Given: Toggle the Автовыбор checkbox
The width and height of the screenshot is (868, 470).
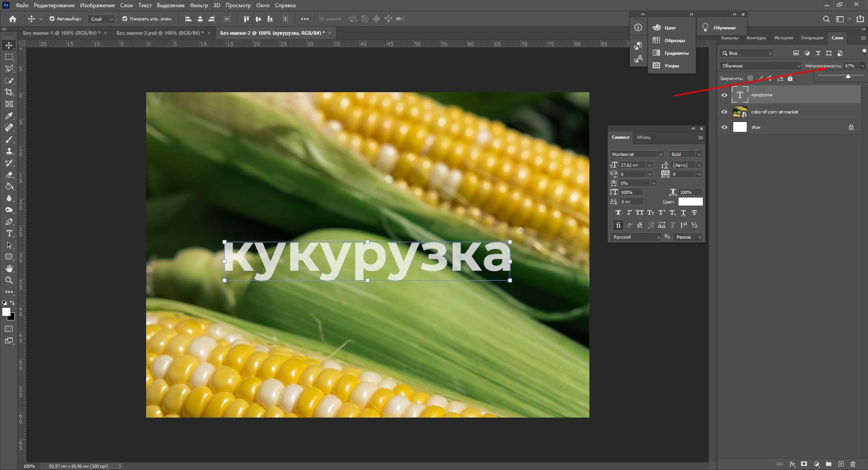Looking at the screenshot, I should click(x=52, y=19).
